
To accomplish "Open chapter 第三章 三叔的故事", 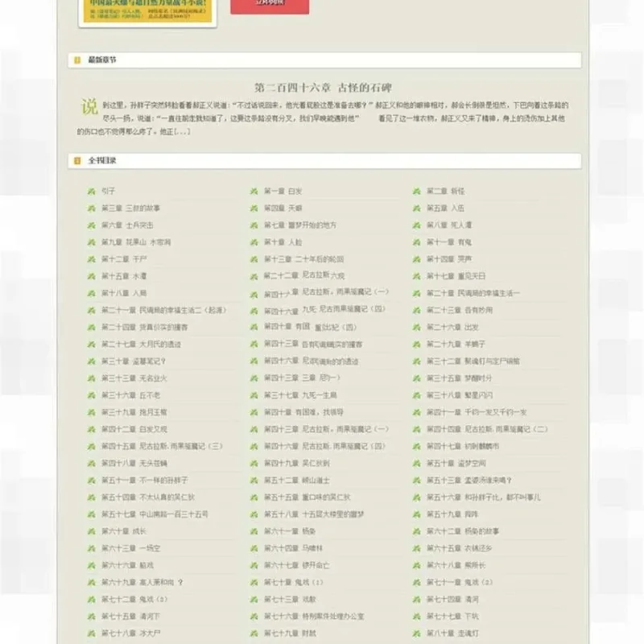I will coord(131,208).
